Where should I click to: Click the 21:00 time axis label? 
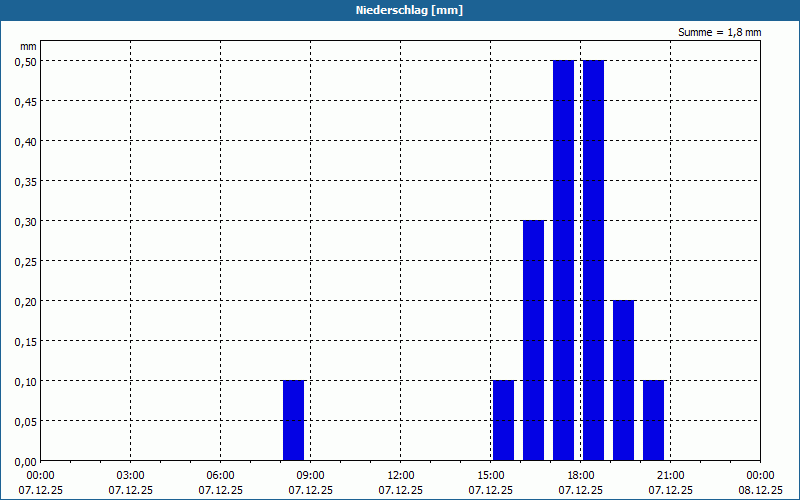click(670, 476)
